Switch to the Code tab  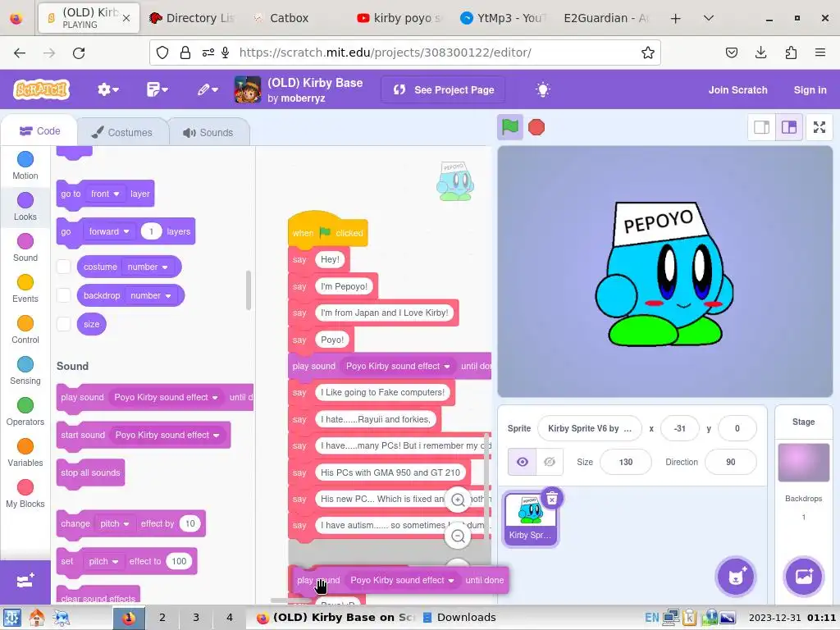coord(39,131)
